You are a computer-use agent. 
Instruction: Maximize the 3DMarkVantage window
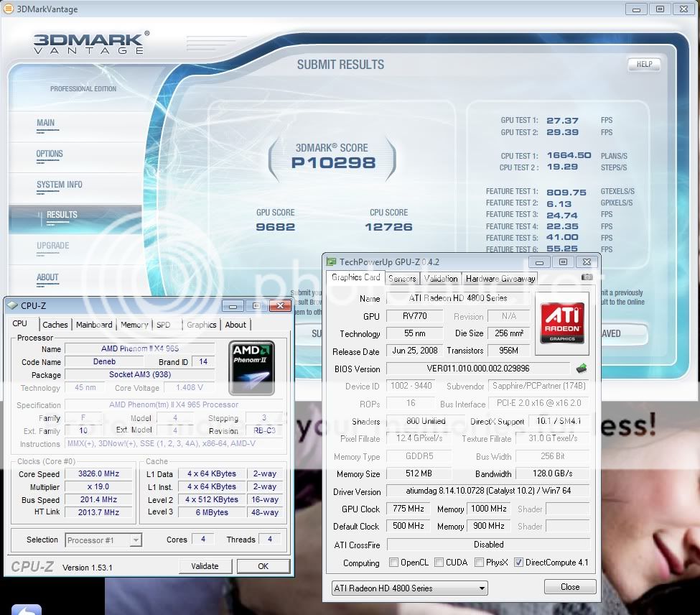click(660, 9)
